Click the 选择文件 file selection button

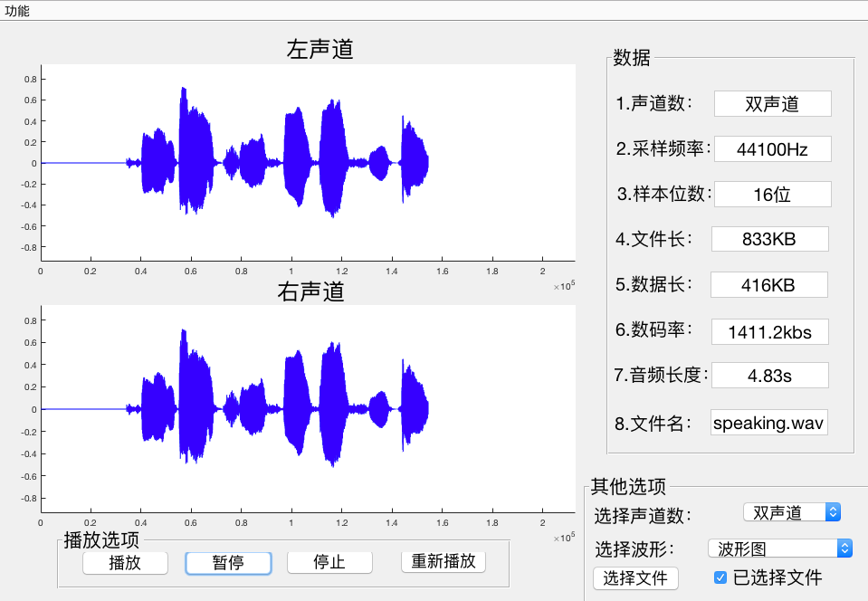635,578
